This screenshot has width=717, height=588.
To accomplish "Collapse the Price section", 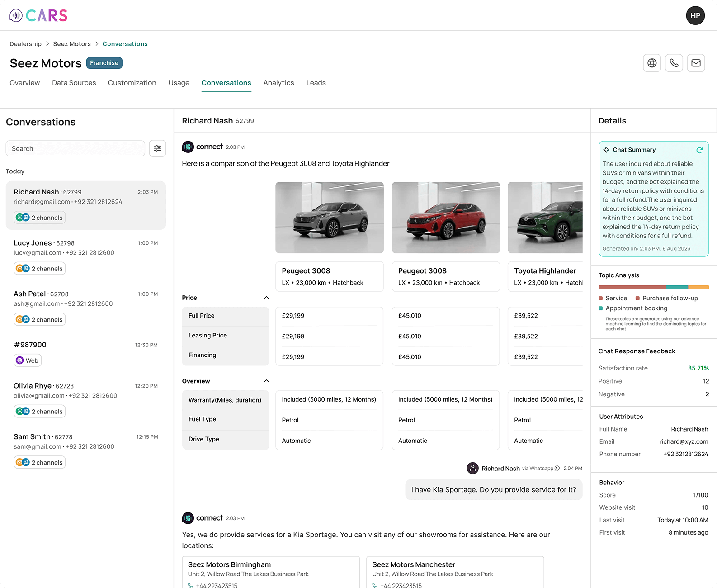I will coord(266,298).
